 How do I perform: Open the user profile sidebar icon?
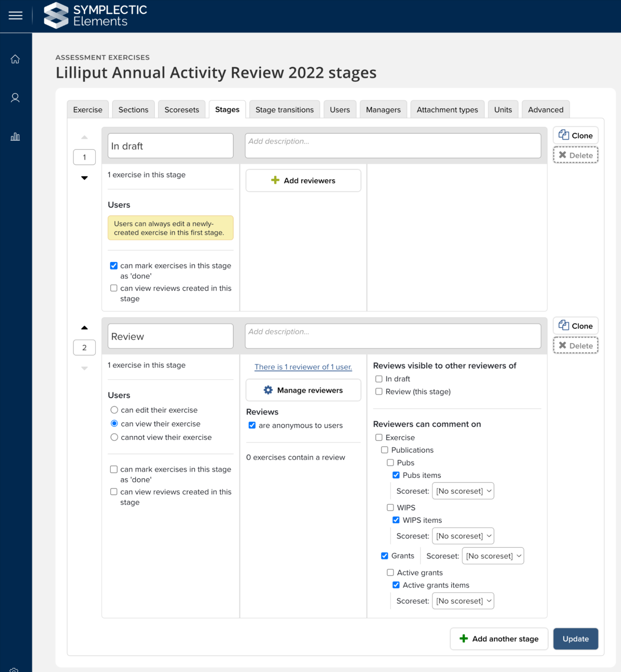click(x=15, y=98)
